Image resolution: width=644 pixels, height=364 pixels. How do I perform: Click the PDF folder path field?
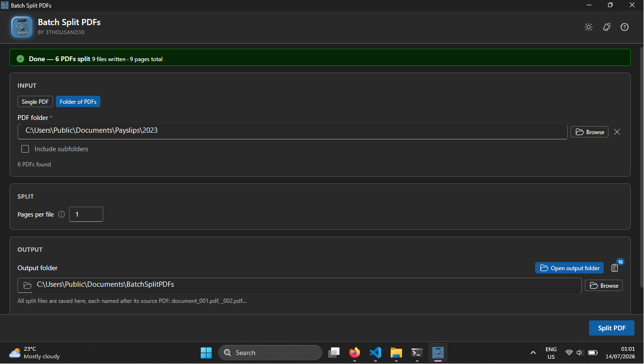(292, 131)
